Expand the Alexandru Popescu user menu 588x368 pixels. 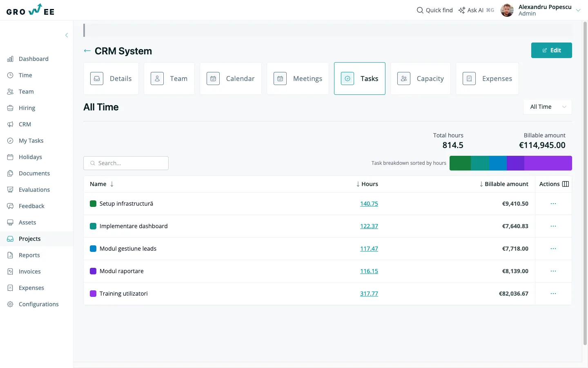578,10
